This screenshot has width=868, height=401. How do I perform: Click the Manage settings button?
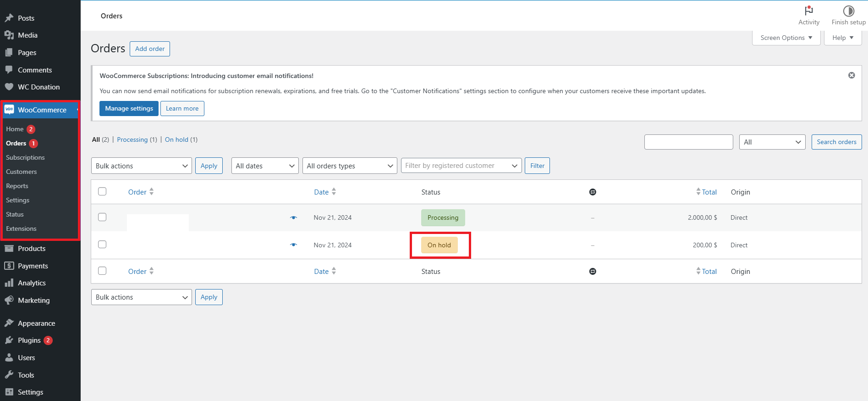point(129,108)
